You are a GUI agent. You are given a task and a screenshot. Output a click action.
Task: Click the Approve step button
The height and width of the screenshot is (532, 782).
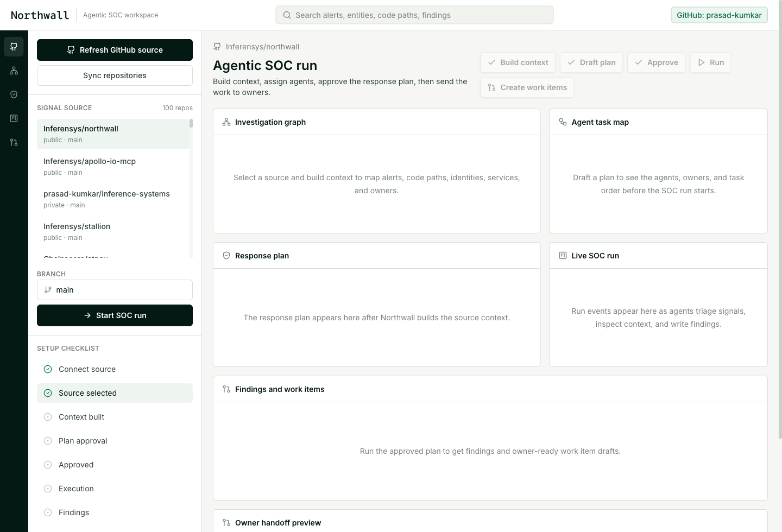[657, 62]
